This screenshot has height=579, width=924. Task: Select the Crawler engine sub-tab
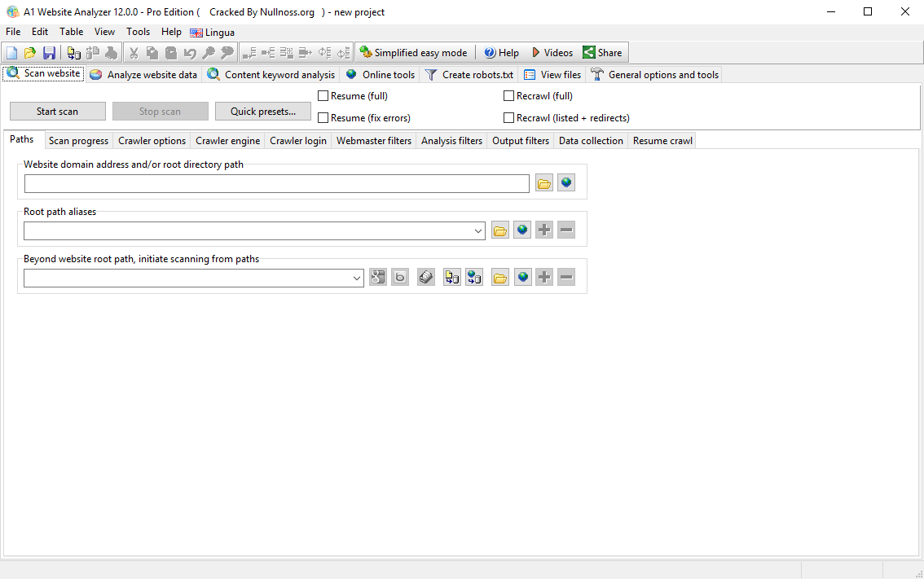[x=228, y=141]
